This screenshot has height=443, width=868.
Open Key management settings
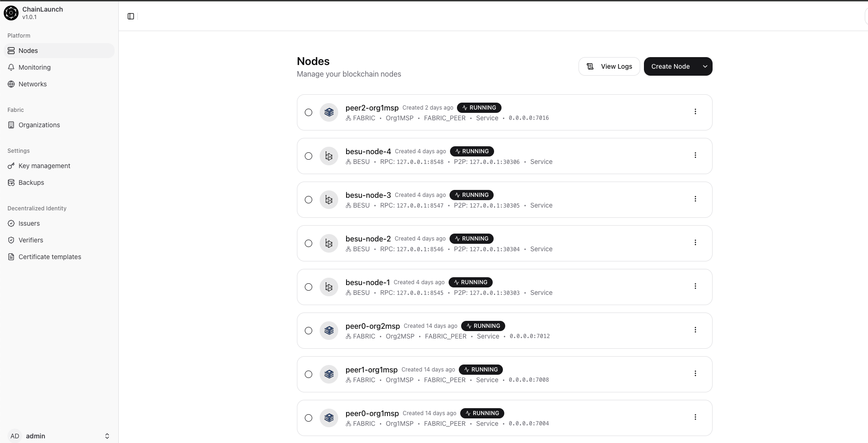point(44,166)
